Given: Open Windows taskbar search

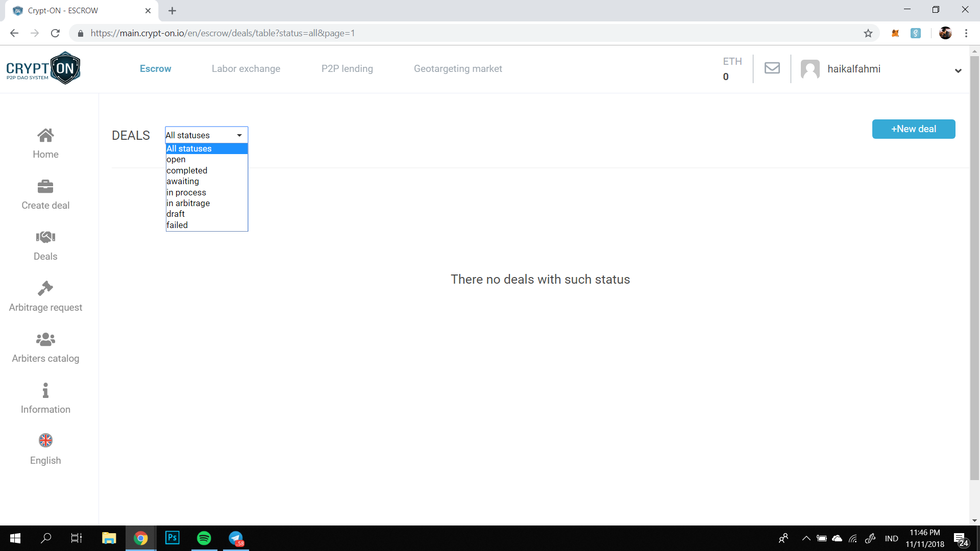Looking at the screenshot, I should pos(46,538).
